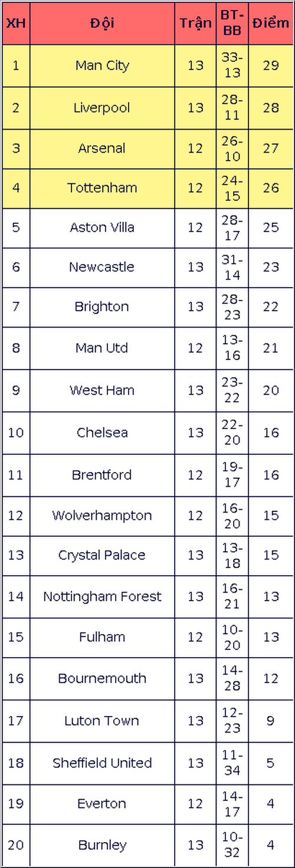Image resolution: width=295 pixels, height=868 pixels.
Task: Click Nottingham Forest team name
Action: [x=102, y=596]
